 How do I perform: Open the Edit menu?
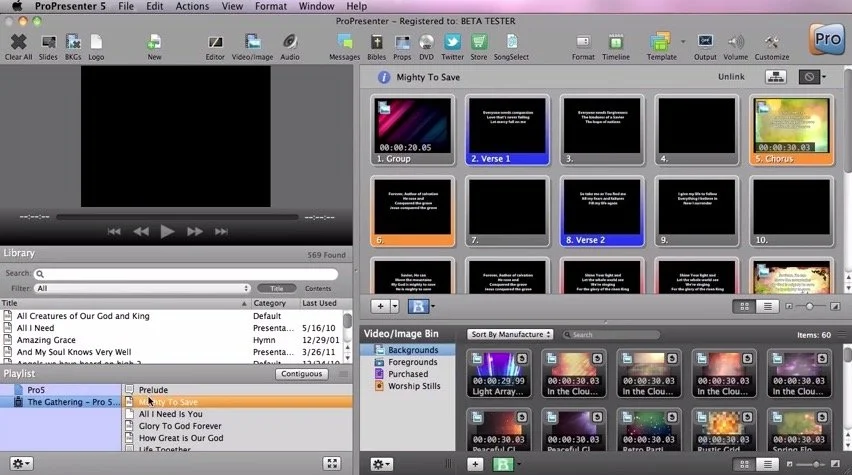[x=154, y=7]
